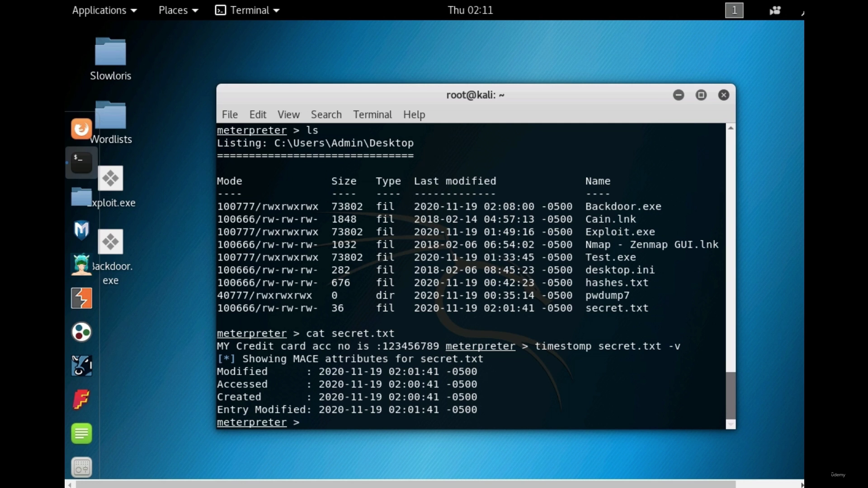Click the Nmap - Zenmap GUI.lnk name

point(651,244)
